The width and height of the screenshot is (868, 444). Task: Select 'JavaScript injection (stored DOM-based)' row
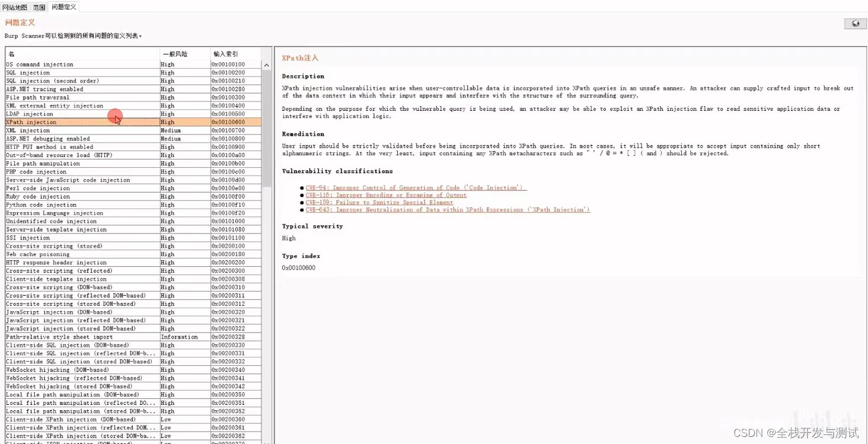point(133,329)
